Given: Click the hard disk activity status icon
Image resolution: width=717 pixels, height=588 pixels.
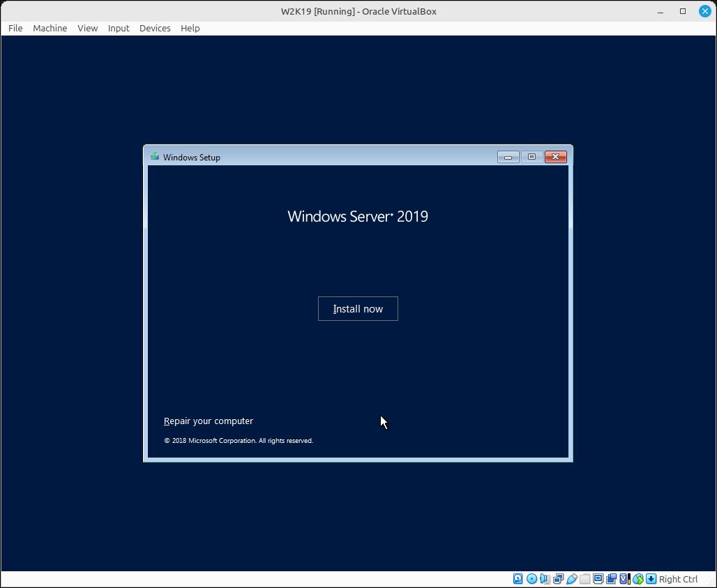Looking at the screenshot, I should tap(518, 579).
